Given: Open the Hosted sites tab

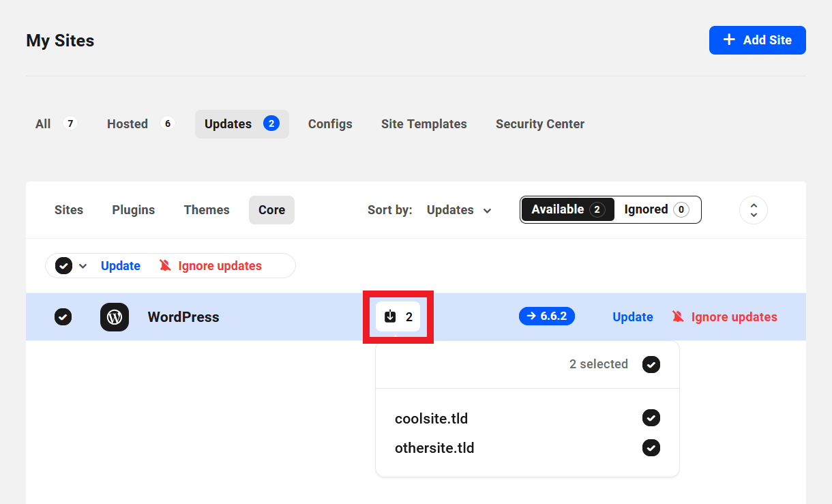Looking at the screenshot, I should [x=128, y=124].
